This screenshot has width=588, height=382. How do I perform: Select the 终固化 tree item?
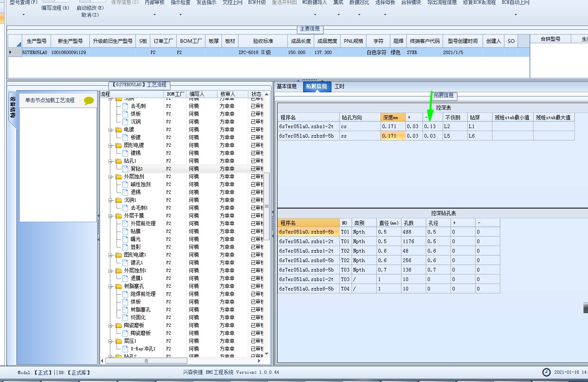point(138,317)
